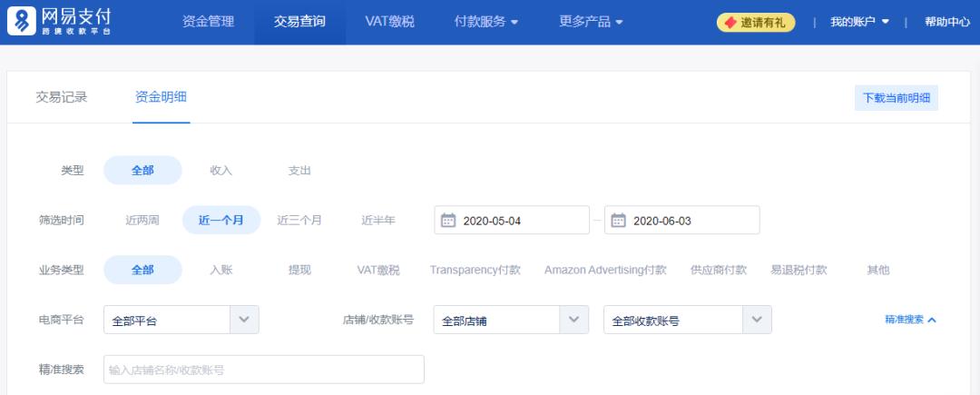Screen dimensions: 980x395
Task: Click the 输入店铺名称/收款账号 search field
Action: [x=264, y=370]
